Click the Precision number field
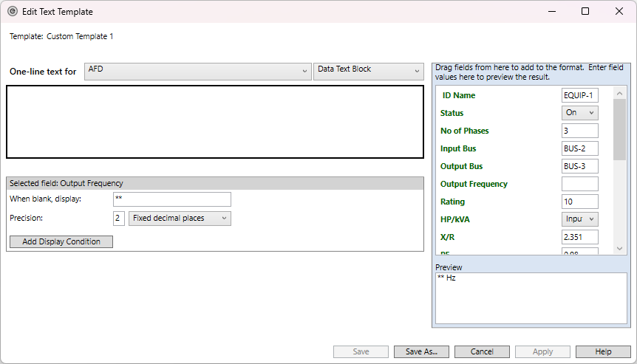This screenshot has height=364, width=637. [x=119, y=219]
